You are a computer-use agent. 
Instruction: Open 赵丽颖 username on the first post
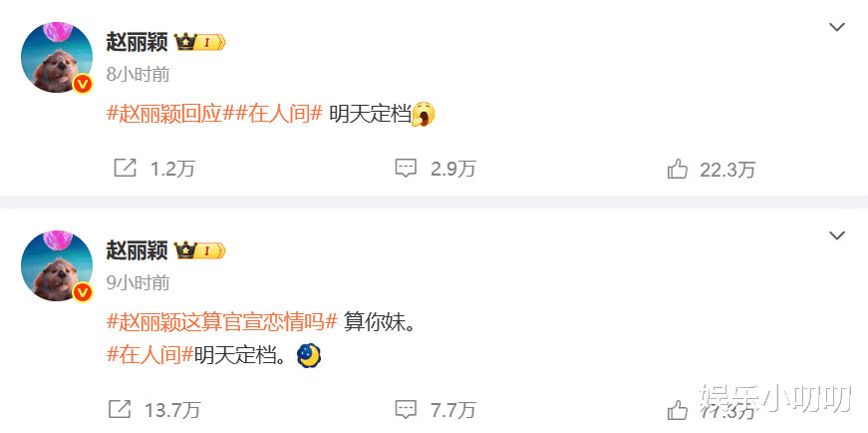click(137, 42)
